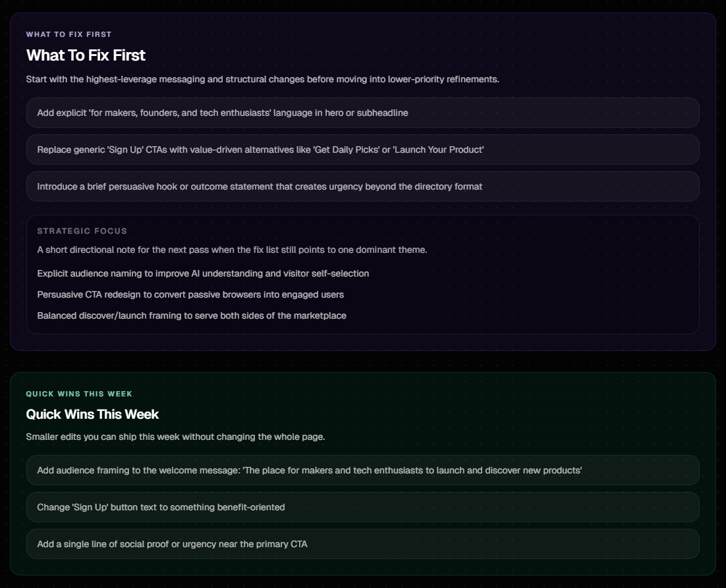
Task: Select the "Replace generic 'Sign Up' CTAs" item
Action: 260,149
